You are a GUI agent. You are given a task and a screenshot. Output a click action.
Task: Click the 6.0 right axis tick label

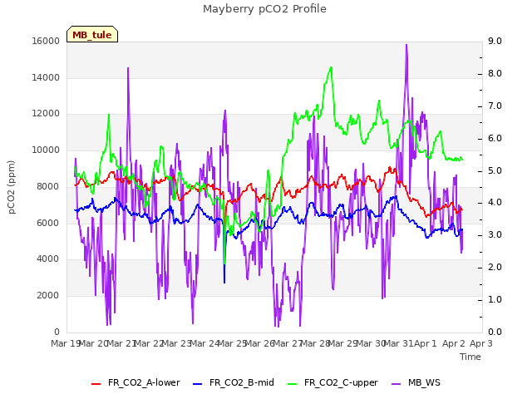(495, 139)
